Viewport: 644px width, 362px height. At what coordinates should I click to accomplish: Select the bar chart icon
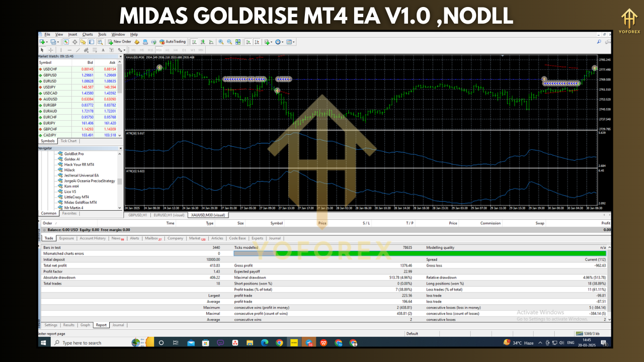(x=194, y=42)
